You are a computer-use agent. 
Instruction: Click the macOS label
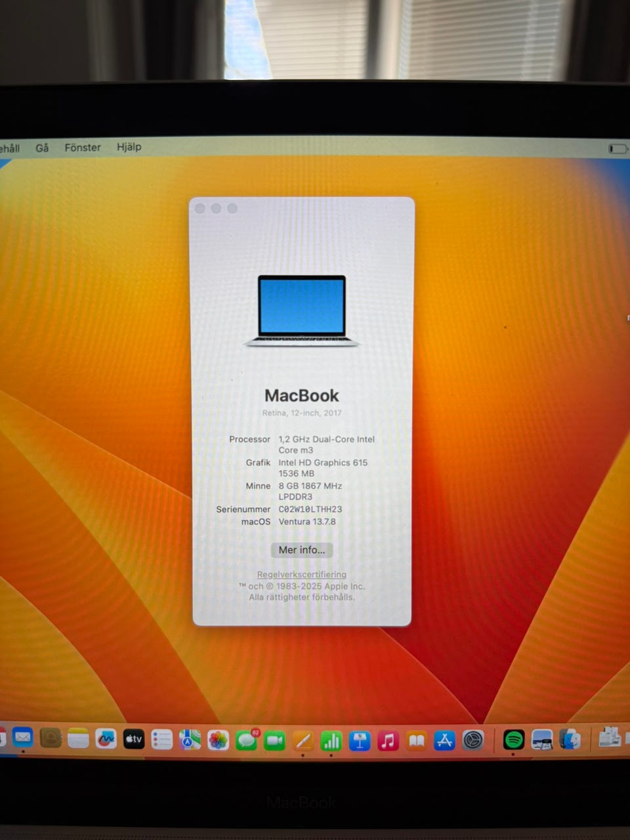[x=256, y=522]
